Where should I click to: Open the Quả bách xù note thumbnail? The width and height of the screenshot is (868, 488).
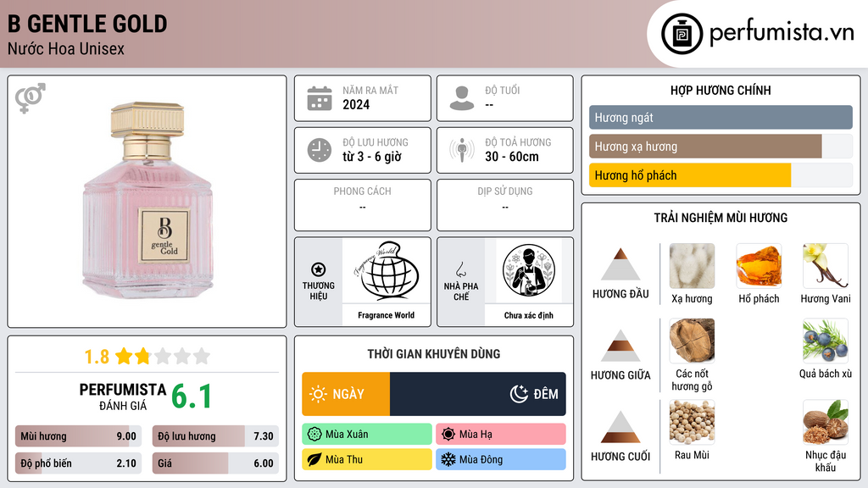click(826, 341)
